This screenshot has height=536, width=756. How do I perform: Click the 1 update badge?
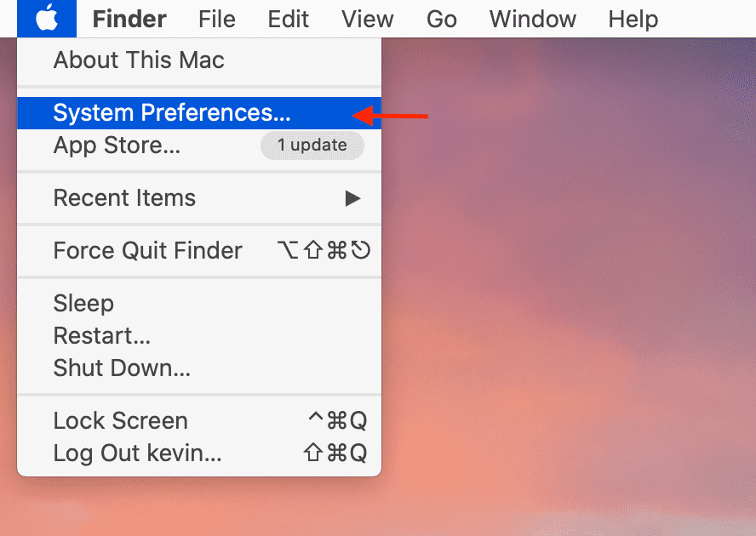pos(312,145)
